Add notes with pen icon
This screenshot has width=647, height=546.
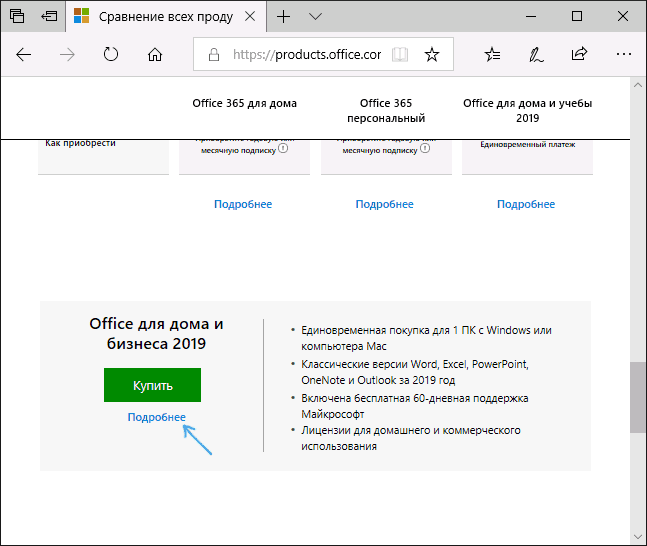click(536, 54)
